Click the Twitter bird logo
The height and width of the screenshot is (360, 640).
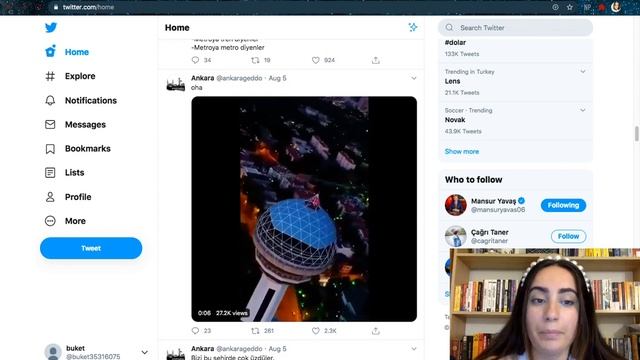51,27
